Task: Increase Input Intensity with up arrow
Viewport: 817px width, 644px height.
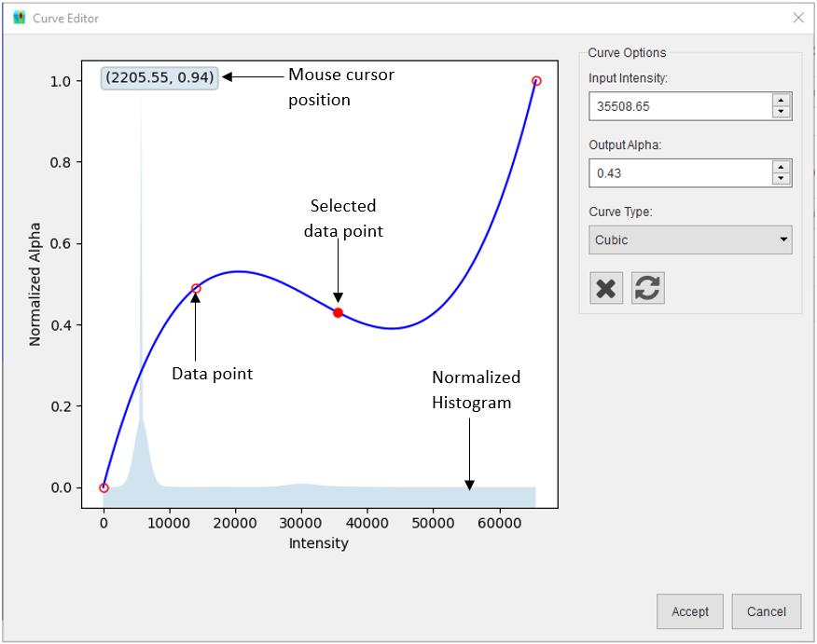Action: (x=781, y=101)
